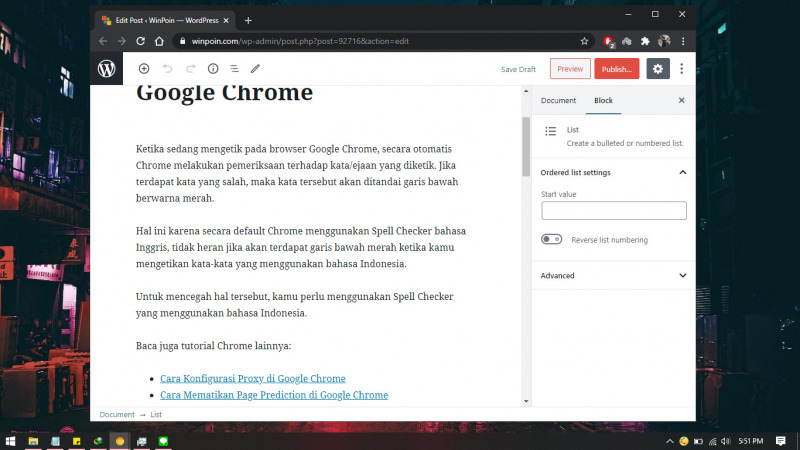Expand the Advanced panel
Screen dimensions: 800x450
coord(614,276)
